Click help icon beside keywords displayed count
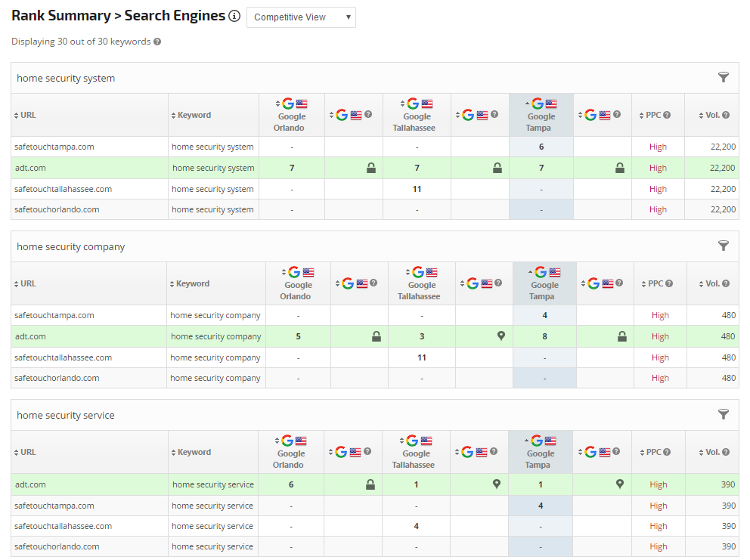The width and height of the screenshot is (750, 560). pos(157,42)
